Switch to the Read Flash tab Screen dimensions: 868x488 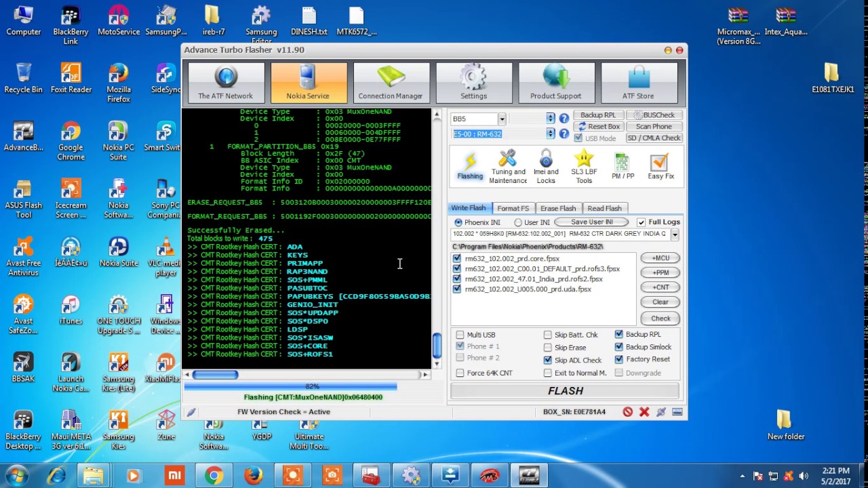[604, 208]
